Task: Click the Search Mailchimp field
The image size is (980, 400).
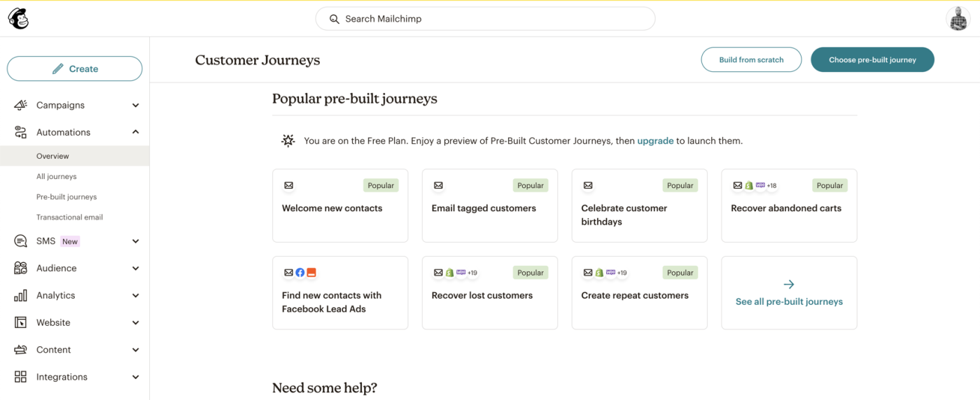Action: click(485, 19)
